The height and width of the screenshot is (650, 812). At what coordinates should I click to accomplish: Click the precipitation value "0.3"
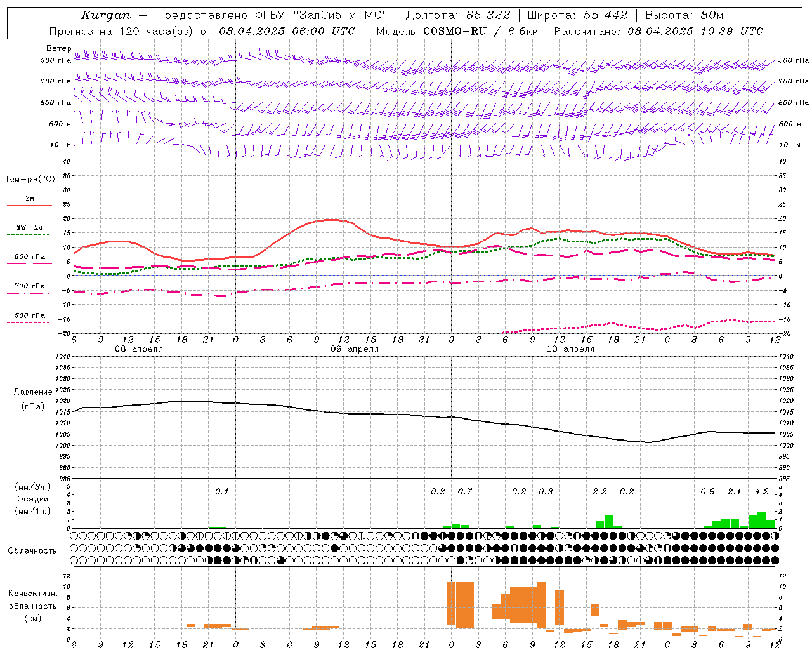coord(546,491)
